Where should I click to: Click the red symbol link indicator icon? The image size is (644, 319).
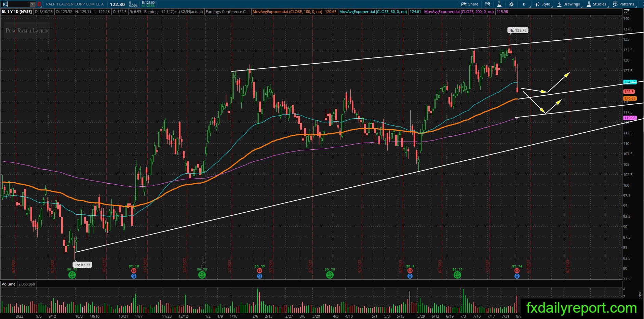tap(39, 4)
